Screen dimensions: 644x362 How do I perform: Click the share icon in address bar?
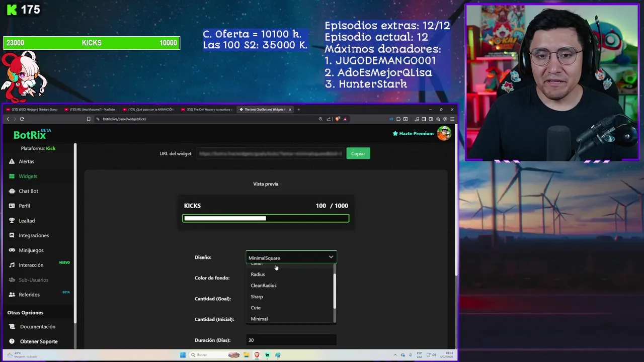coord(329,119)
